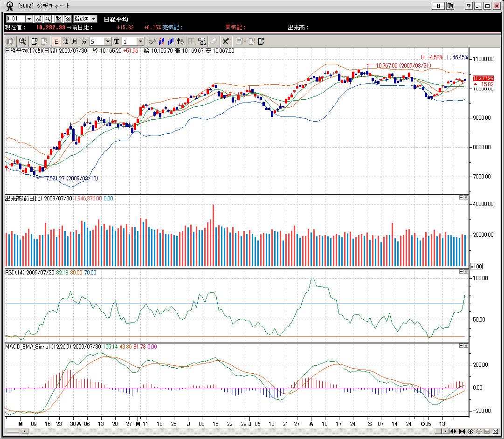Open the stock code 0101 dropdown

coord(29,19)
